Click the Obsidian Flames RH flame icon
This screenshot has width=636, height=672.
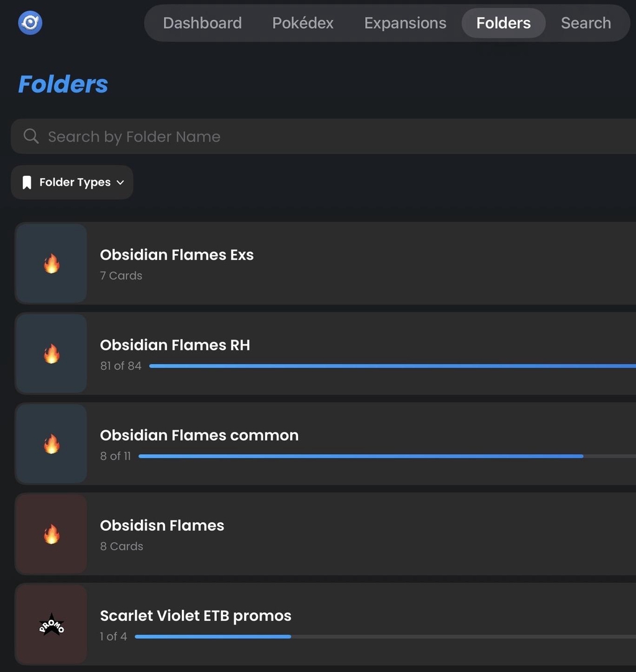[x=52, y=354]
